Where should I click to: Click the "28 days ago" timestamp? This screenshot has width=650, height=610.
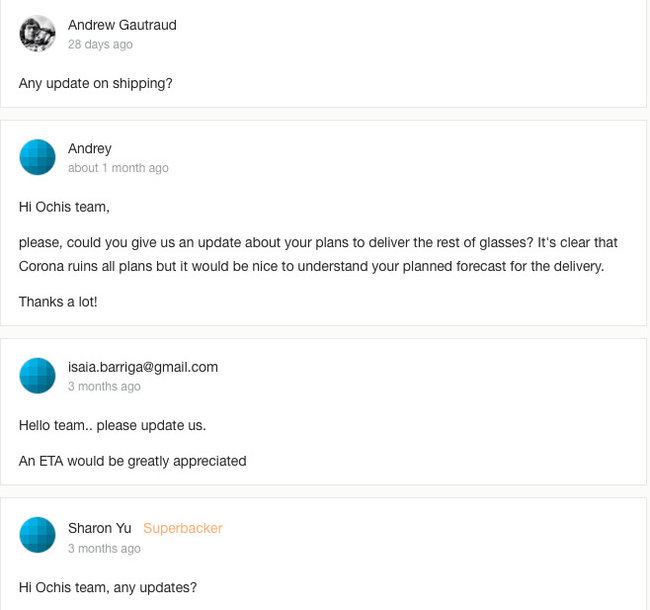100,45
